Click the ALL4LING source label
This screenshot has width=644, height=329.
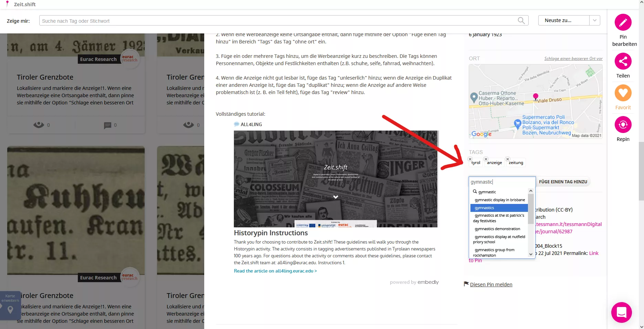tap(251, 124)
